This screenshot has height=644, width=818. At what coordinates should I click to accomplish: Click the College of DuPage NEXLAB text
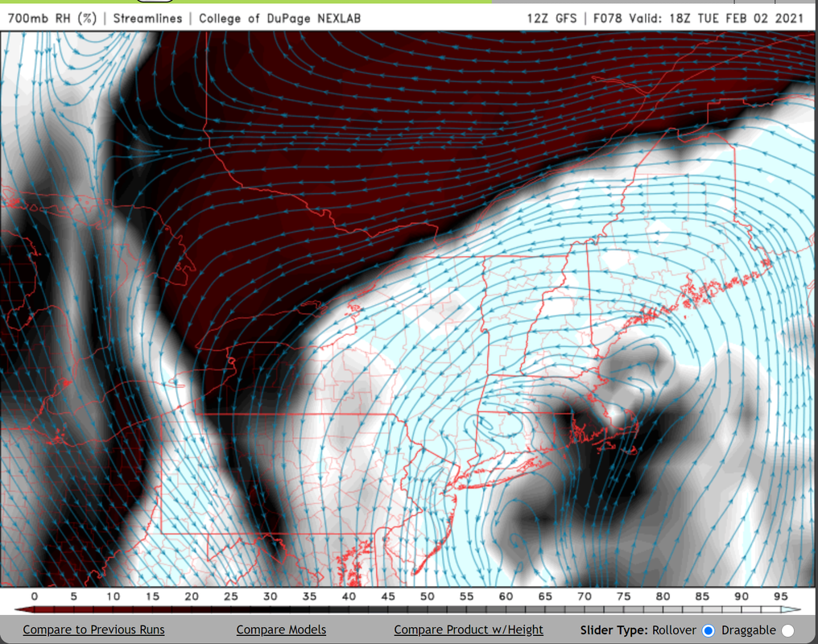click(x=279, y=19)
